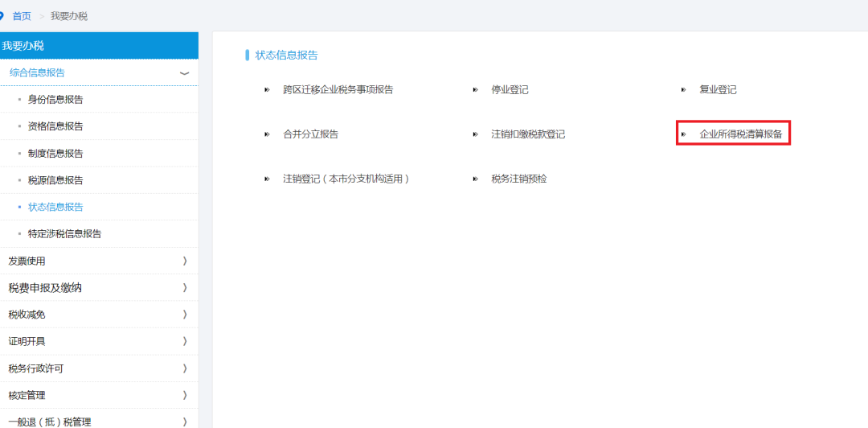Screen dimensions: 868x428
Task: Click the arrow icon beside 企业所得税清算报备
Action: tap(684, 134)
